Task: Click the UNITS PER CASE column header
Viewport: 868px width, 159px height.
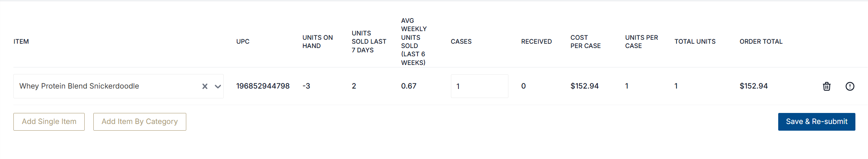Action: [641, 42]
